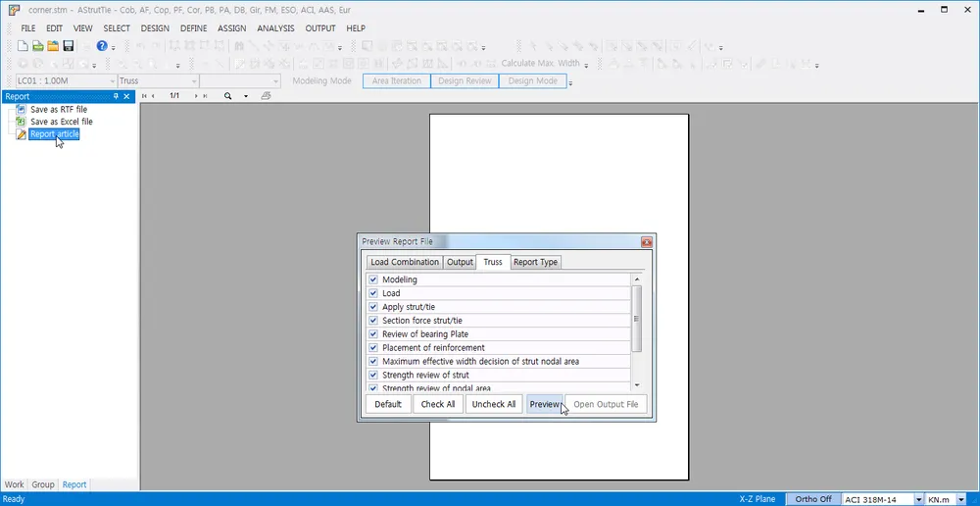Open the KN.m units dropdown
The height and width of the screenshot is (506, 980).
point(960,499)
